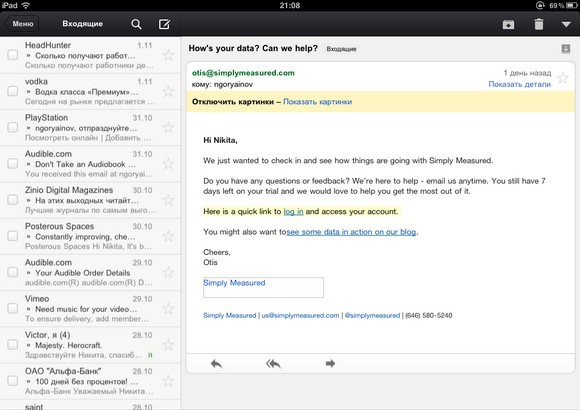Open the more-actions dropdown arrow

point(566,24)
